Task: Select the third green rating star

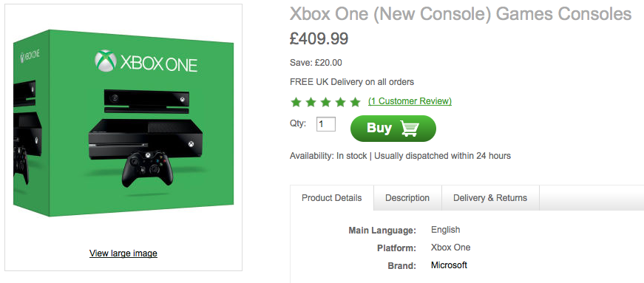Action: [325, 102]
